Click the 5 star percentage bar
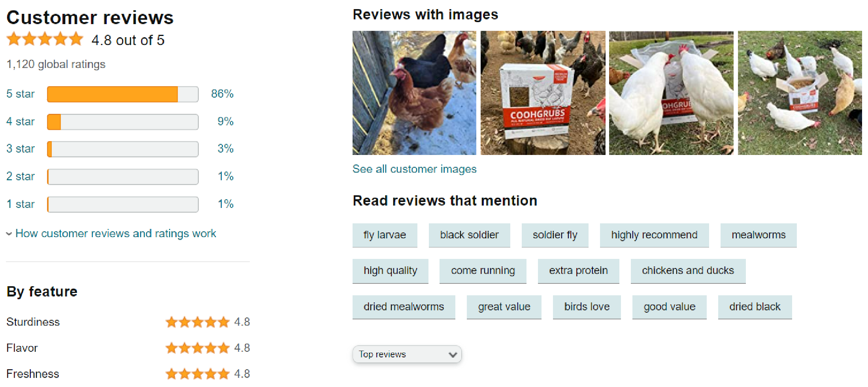 (123, 94)
